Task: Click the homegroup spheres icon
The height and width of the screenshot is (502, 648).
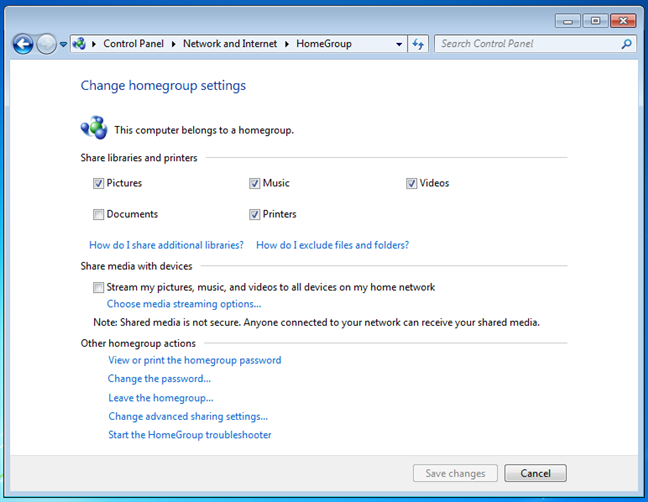Action: point(94,128)
